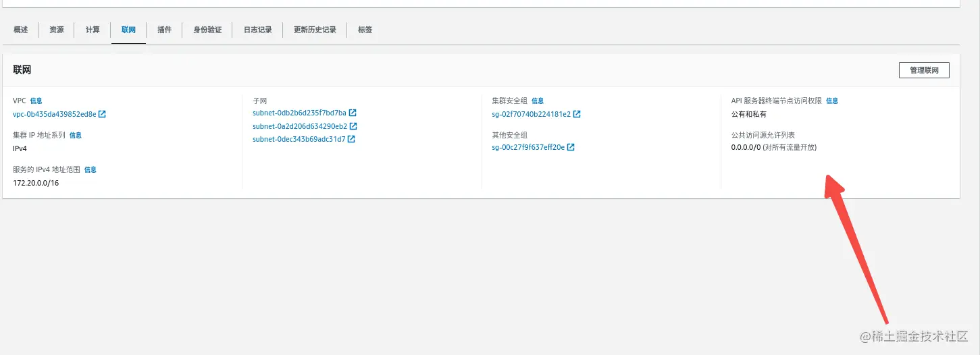Switch to the 计算 tab
Screen dimensions: 980x355
(x=93, y=30)
